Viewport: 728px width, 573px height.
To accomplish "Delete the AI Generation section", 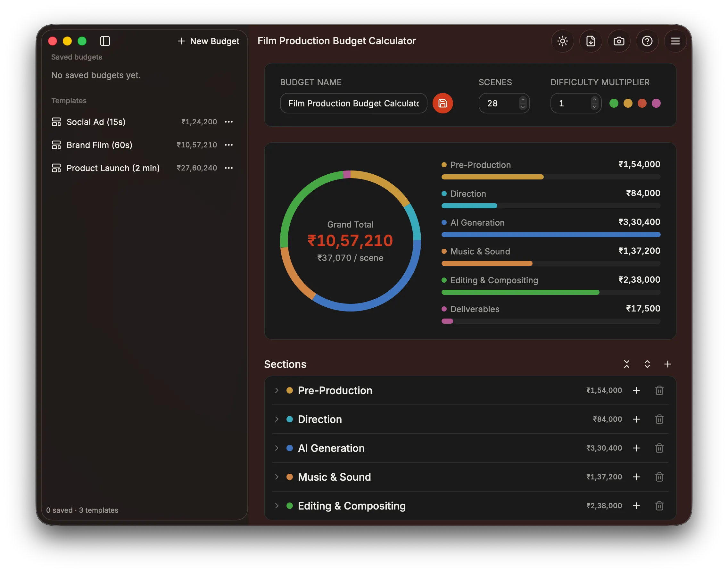I will pyautogui.click(x=659, y=448).
